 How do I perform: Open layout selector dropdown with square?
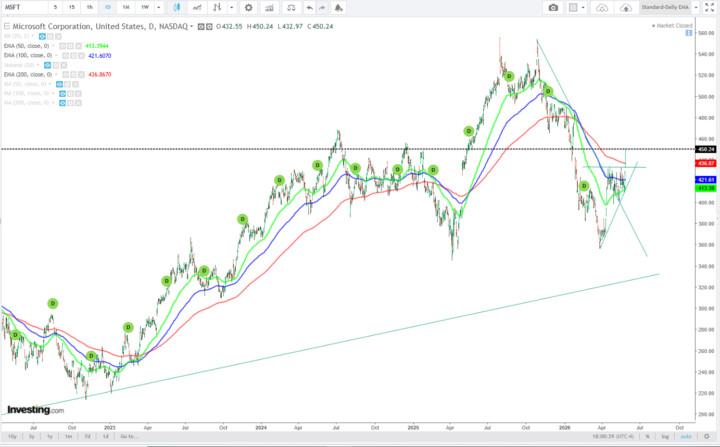point(577,7)
